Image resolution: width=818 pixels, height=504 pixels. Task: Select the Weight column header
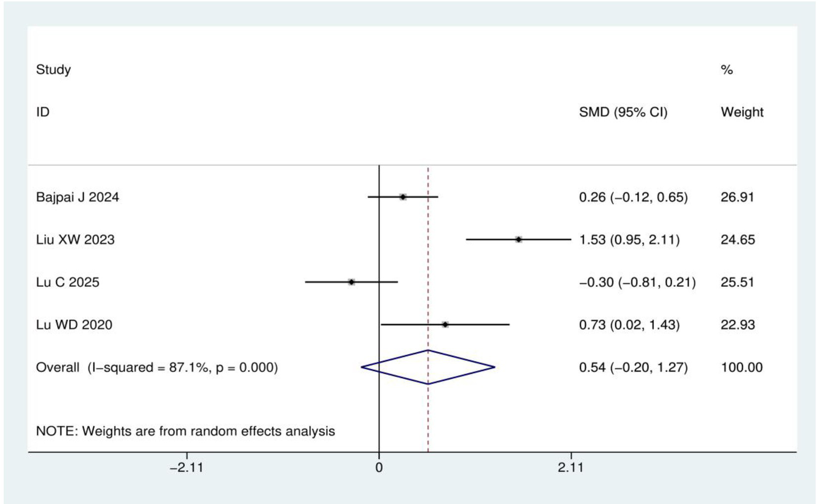[742, 112]
